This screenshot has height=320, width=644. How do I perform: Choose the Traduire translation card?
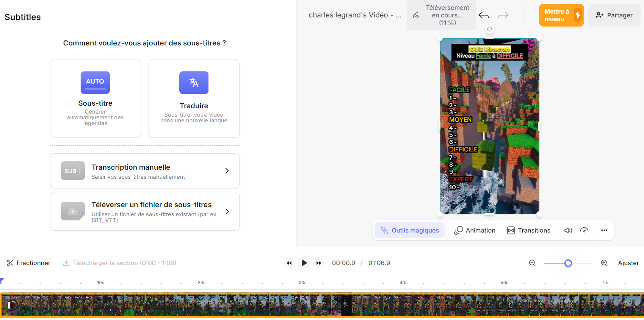tap(194, 98)
